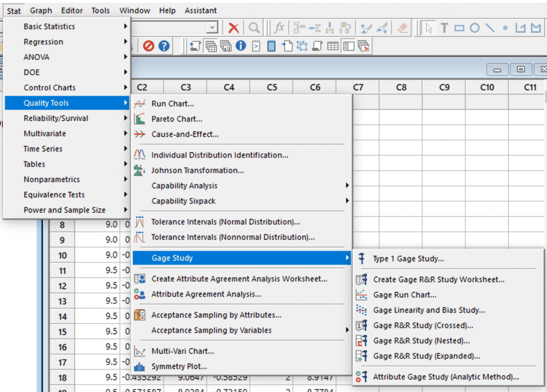Choose Tolerance Intervals (Normal Distribution)

coord(242,222)
